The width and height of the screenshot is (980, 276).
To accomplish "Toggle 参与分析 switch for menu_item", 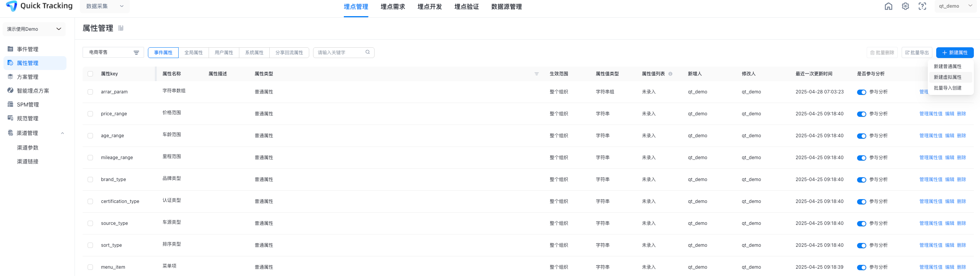I will pos(862,268).
